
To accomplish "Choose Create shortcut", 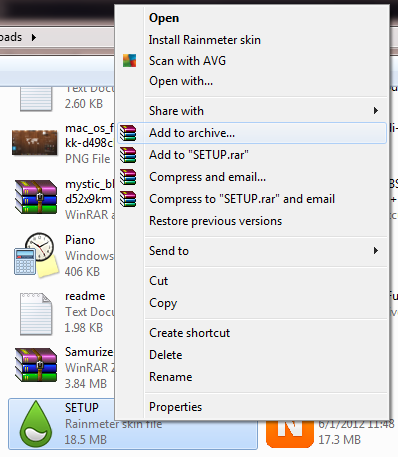I will click(252, 333).
